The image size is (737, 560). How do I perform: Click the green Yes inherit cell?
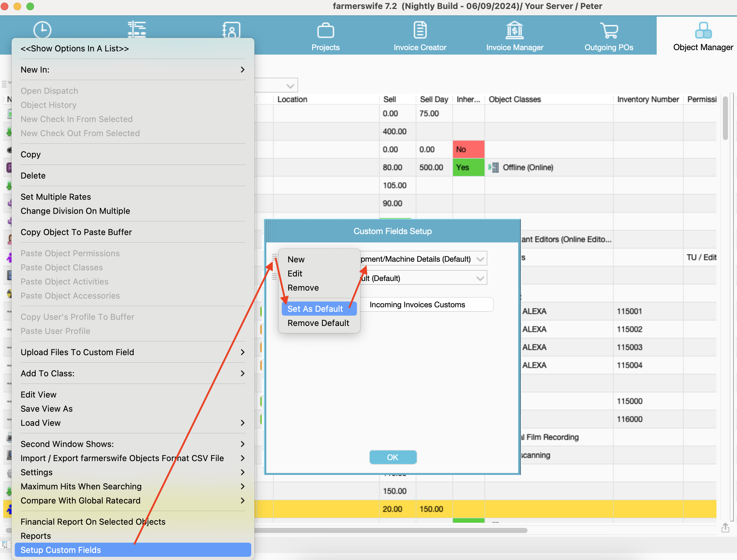(x=468, y=167)
